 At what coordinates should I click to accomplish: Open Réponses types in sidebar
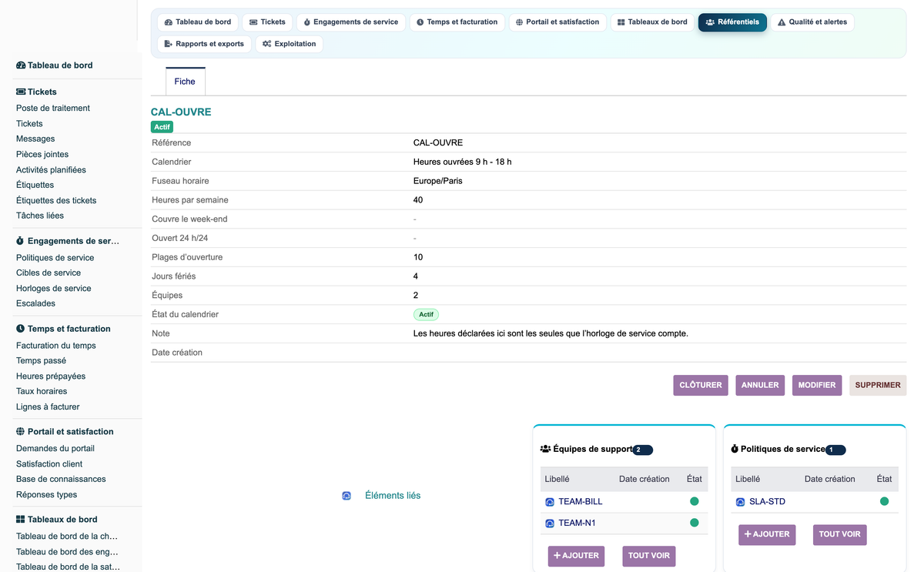click(x=47, y=495)
